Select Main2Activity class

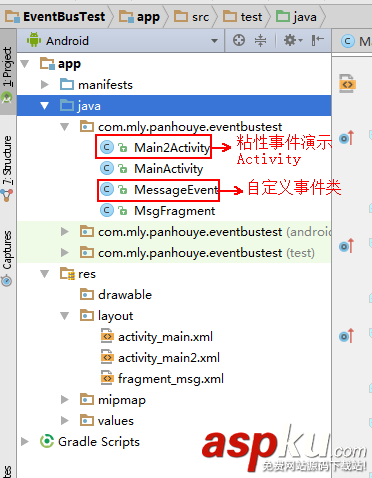[x=172, y=147]
